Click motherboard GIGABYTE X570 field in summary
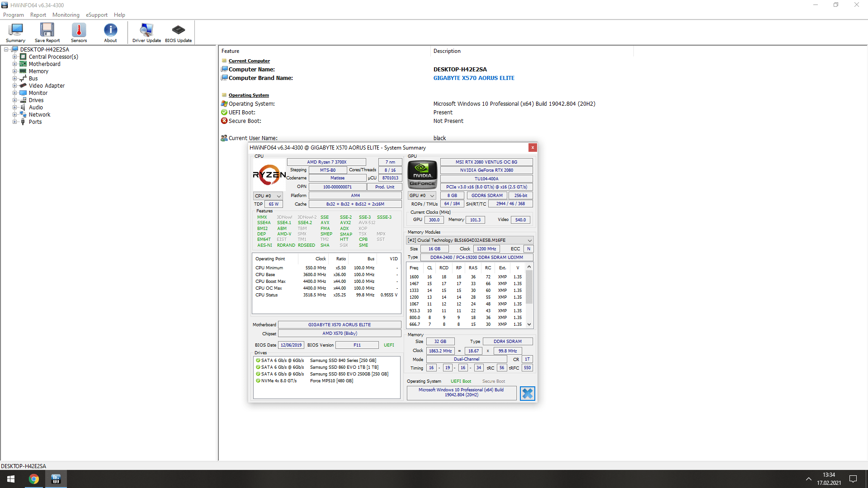The image size is (868, 488). [x=340, y=325]
